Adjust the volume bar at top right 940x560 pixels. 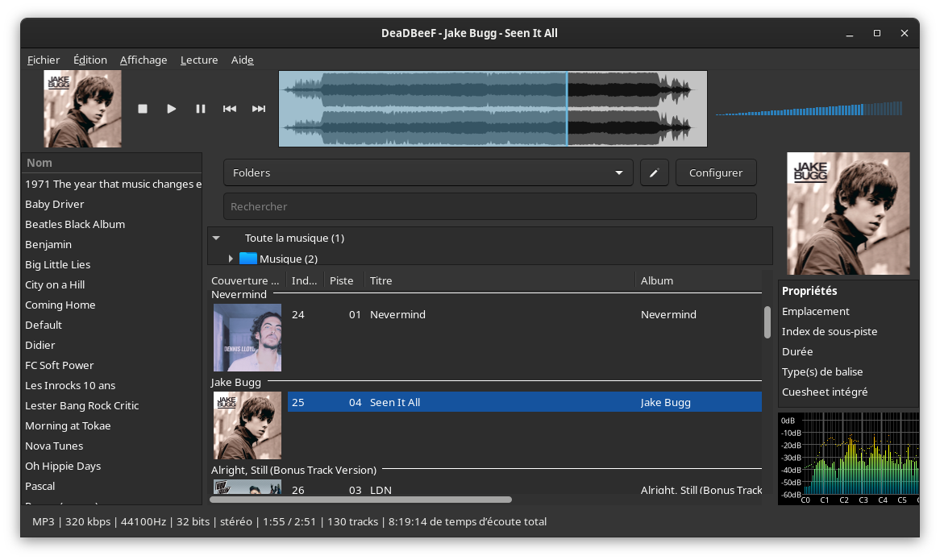click(x=809, y=110)
